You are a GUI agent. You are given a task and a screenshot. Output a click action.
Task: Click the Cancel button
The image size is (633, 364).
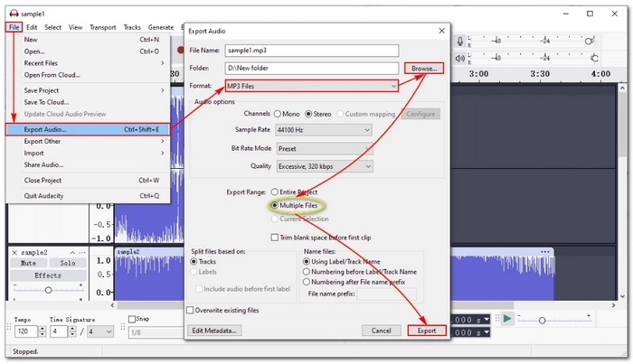(381, 331)
